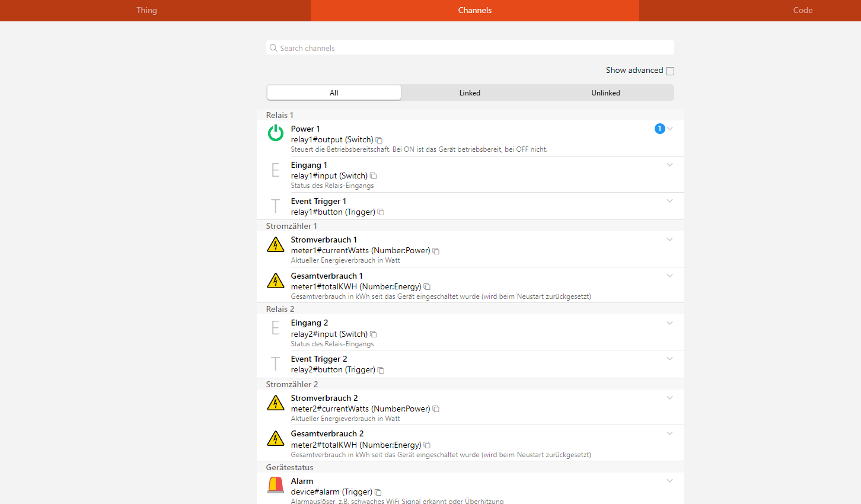Viewport: 861px width, 504px height.
Task: Show All channels filter
Action: point(334,93)
